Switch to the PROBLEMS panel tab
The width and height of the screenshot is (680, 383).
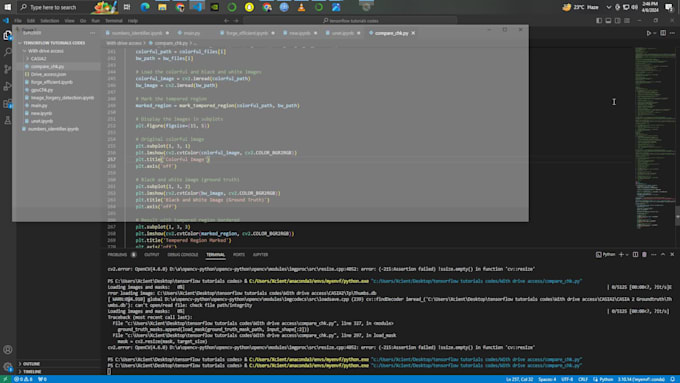(x=117, y=255)
